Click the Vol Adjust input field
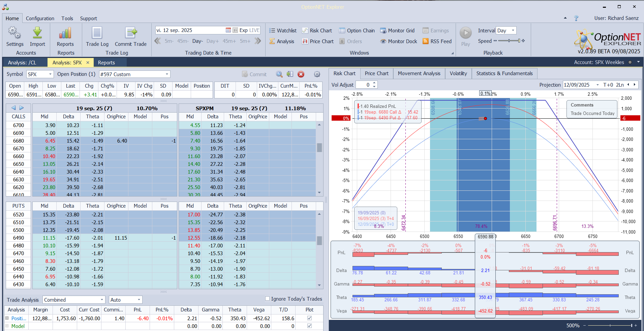The height and width of the screenshot is (331, 644). click(364, 85)
